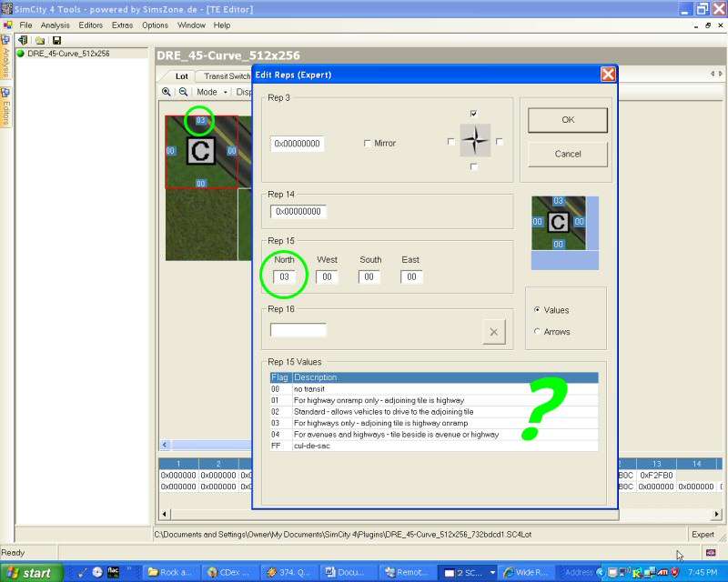
Task: Switch to the CDex taskbar window
Action: (x=229, y=573)
